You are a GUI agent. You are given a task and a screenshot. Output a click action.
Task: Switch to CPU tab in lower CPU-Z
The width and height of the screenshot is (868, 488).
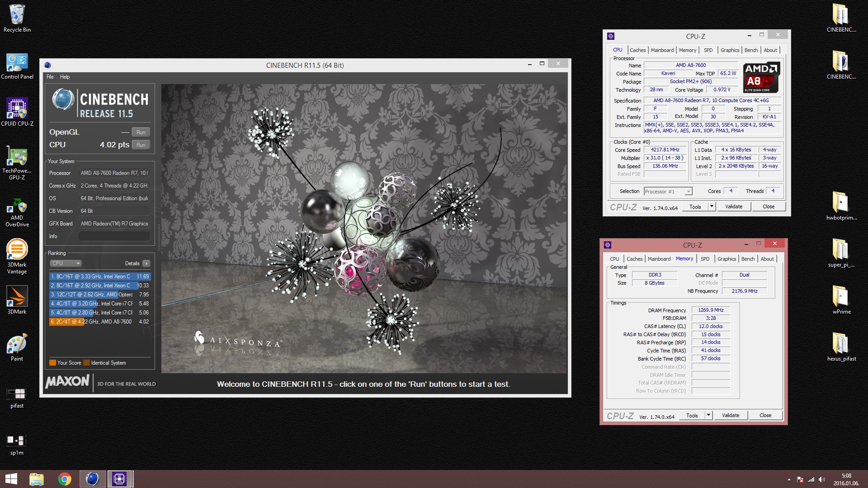click(614, 259)
